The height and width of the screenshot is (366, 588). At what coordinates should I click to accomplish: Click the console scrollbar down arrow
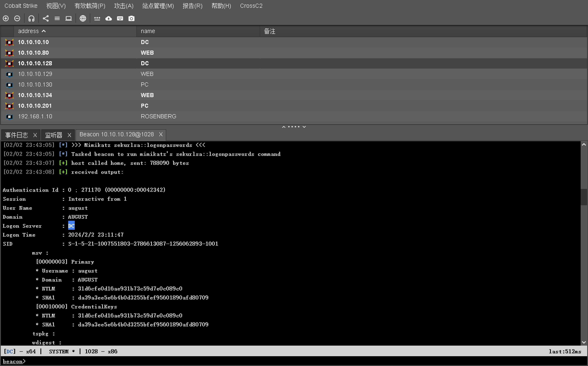[584, 342]
